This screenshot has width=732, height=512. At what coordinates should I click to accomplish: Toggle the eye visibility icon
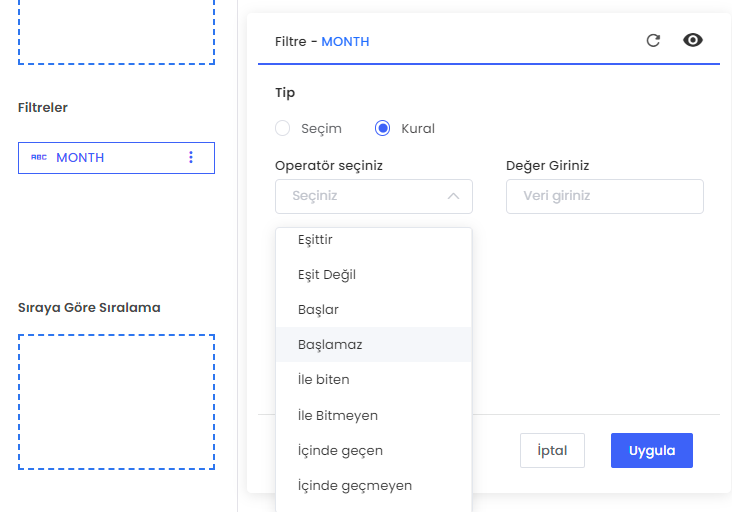pyautogui.click(x=693, y=41)
